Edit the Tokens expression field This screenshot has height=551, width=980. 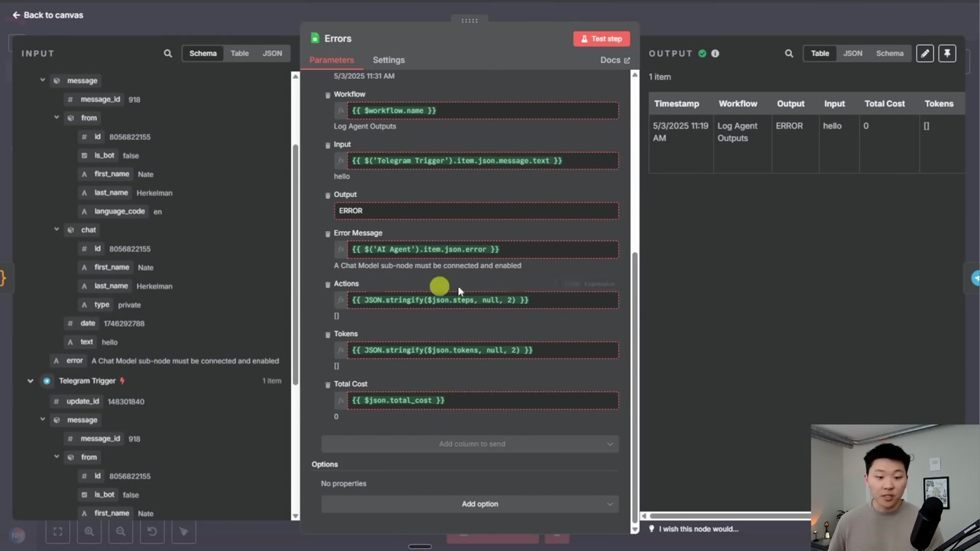click(483, 350)
